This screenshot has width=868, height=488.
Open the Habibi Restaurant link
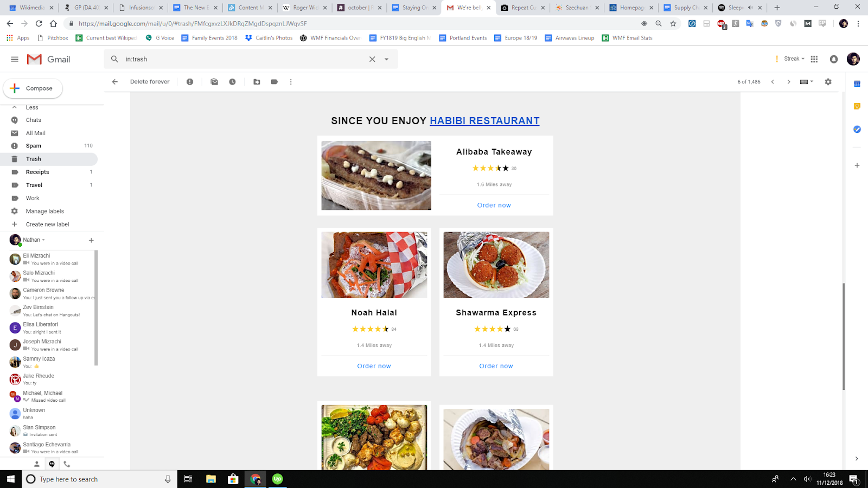click(484, 121)
